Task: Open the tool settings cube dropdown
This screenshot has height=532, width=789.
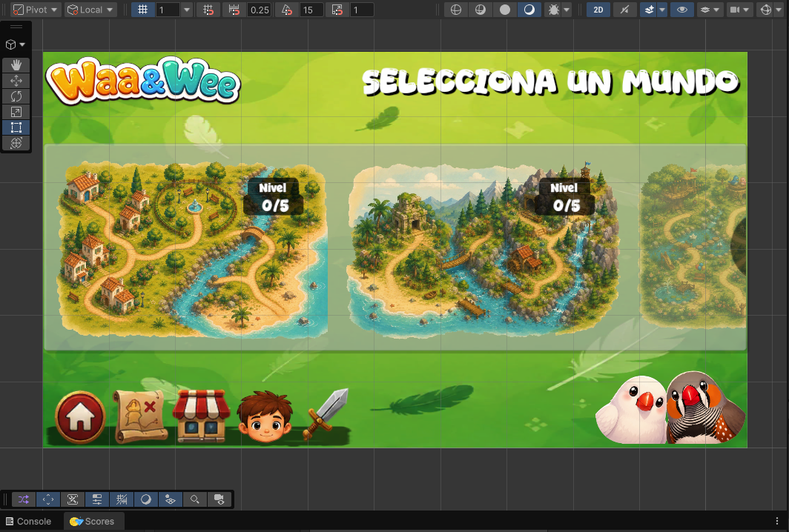Action: tap(15, 44)
